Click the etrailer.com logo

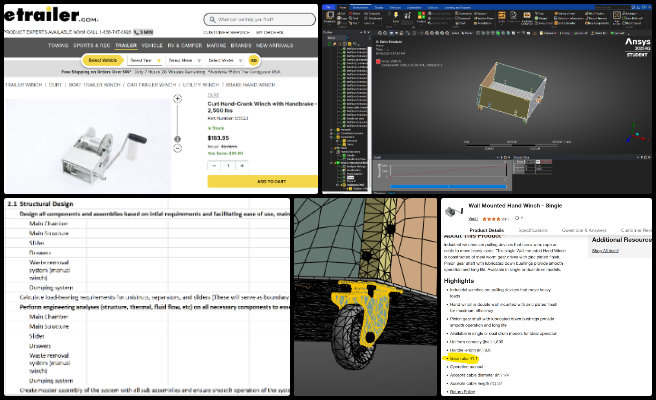click(50, 17)
